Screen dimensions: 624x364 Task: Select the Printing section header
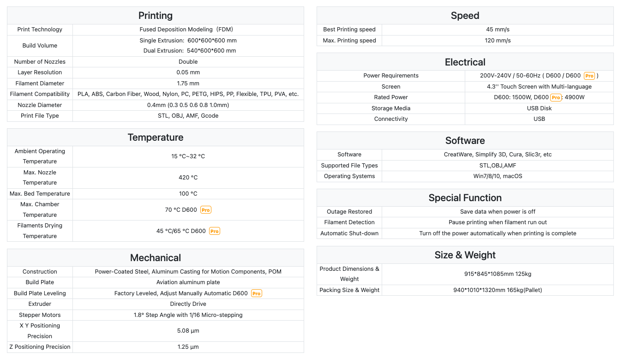pyautogui.click(x=156, y=16)
